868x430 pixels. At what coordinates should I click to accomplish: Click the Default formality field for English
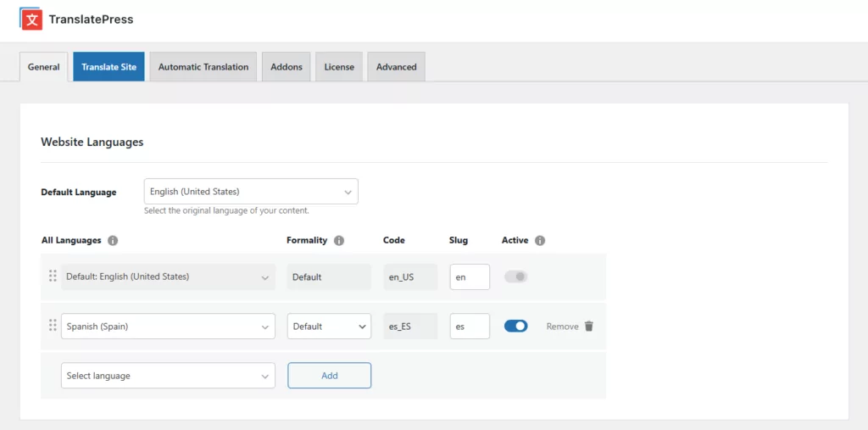tap(329, 276)
